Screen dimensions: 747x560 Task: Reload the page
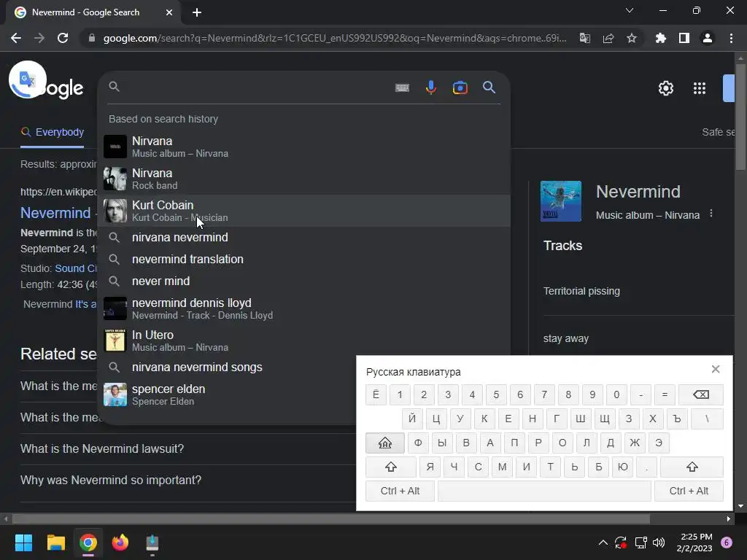click(63, 38)
